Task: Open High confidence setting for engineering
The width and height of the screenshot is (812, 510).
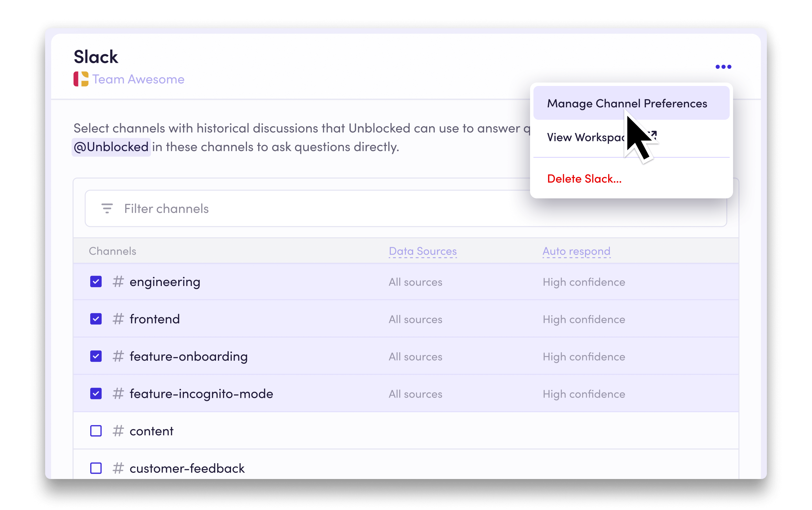Action: pyautogui.click(x=584, y=282)
